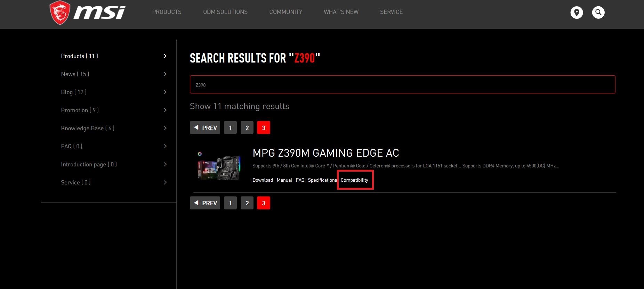Open the Specifications link
This screenshot has height=289, width=644.
coord(322,180)
